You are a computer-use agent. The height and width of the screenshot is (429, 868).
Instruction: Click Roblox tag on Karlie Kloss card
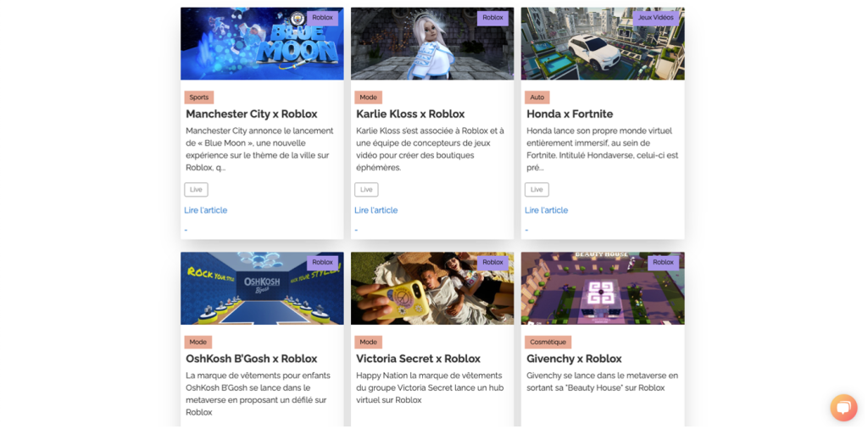pyautogui.click(x=492, y=18)
